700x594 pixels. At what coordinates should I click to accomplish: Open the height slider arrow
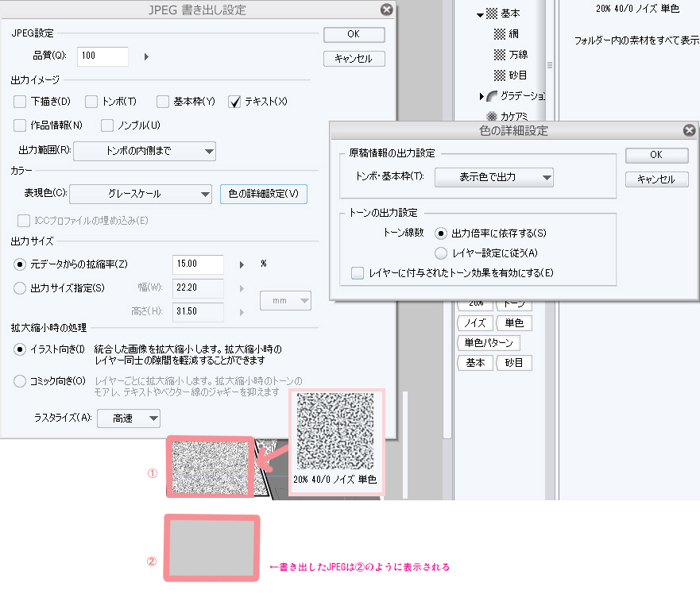click(x=242, y=312)
